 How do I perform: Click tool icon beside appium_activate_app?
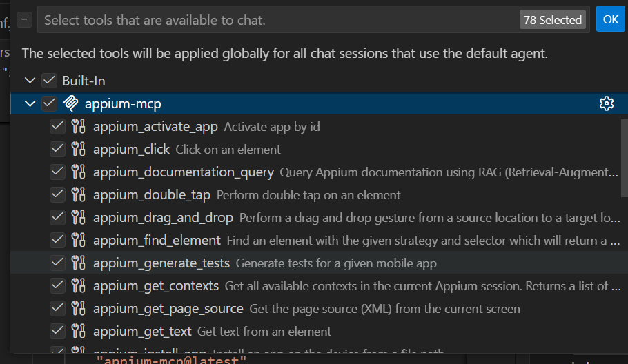point(79,127)
